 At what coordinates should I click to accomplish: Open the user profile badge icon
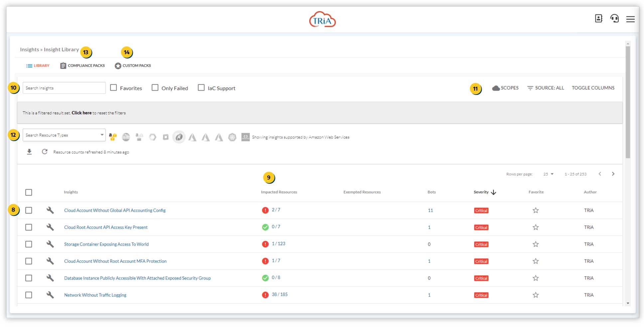pos(598,19)
